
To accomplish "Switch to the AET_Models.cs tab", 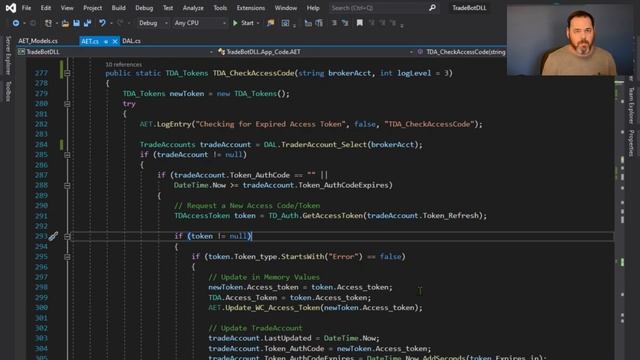I will click(x=38, y=41).
